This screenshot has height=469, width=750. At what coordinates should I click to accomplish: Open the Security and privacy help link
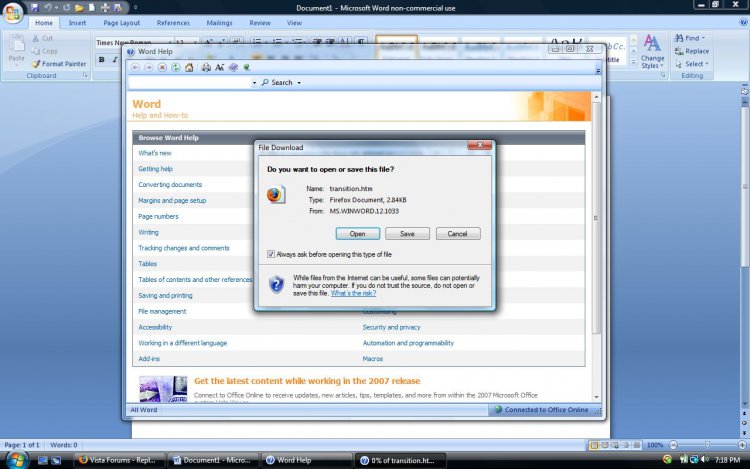pos(391,327)
